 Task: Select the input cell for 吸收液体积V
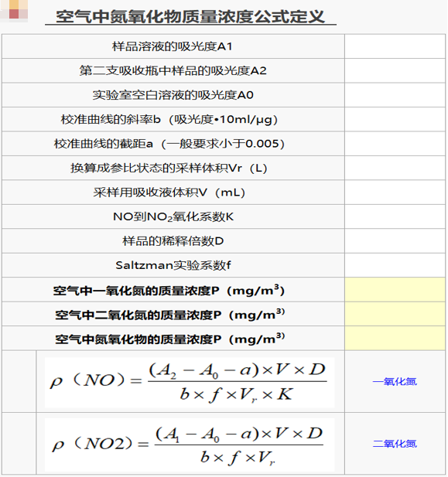(395, 193)
